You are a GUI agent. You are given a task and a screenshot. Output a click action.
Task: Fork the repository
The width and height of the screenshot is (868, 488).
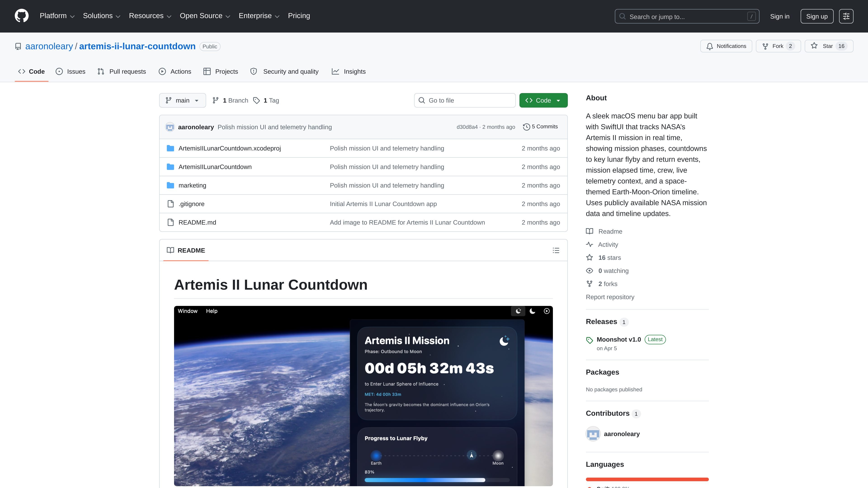[778, 46]
